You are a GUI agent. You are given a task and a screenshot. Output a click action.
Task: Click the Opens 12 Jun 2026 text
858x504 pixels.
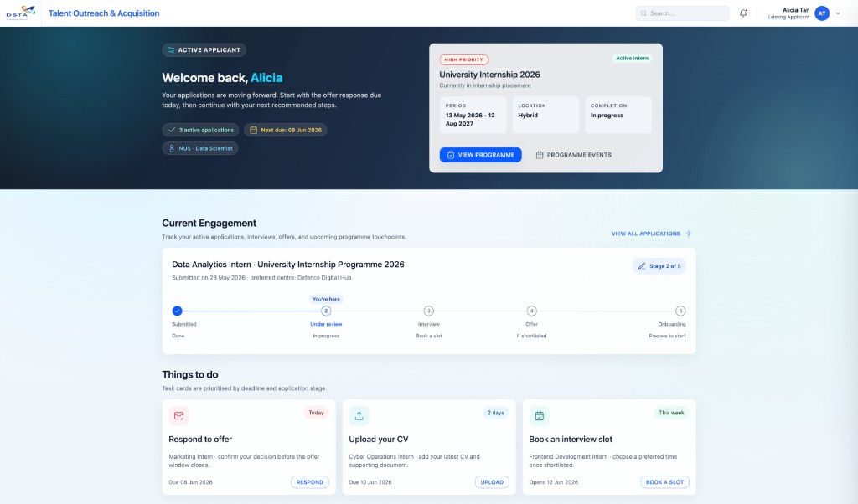pyautogui.click(x=554, y=482)
